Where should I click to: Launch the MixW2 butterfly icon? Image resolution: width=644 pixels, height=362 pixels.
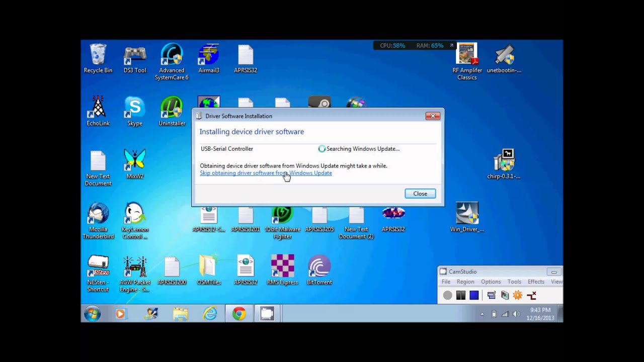pyautogui.click(x=135, y=164)
